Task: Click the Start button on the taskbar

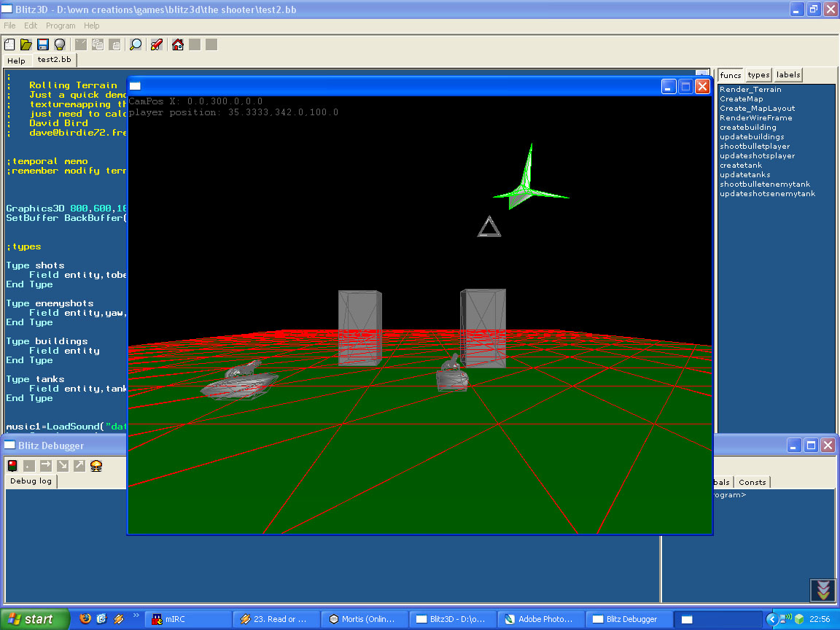Action: pos(35,619)
